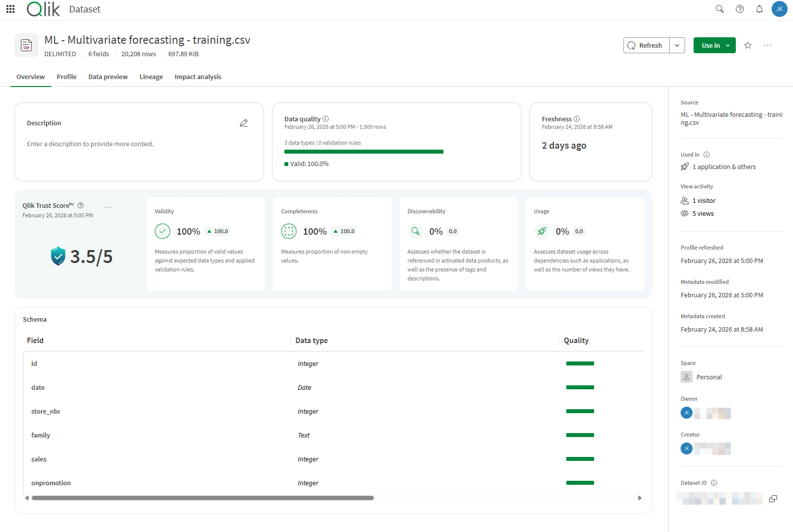This screenshot has width=793, height=532.
Task: Sort by the Field column header
Action: coord(35,341)
